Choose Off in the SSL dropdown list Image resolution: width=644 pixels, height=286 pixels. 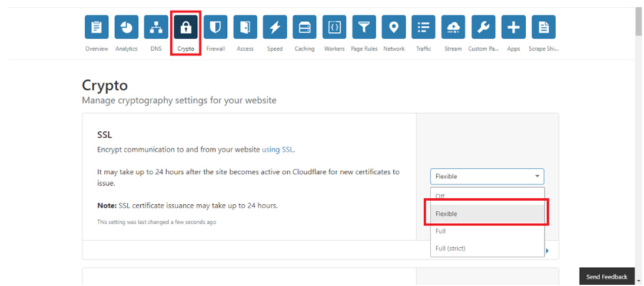pyautogui.click(x=487, y=196)
